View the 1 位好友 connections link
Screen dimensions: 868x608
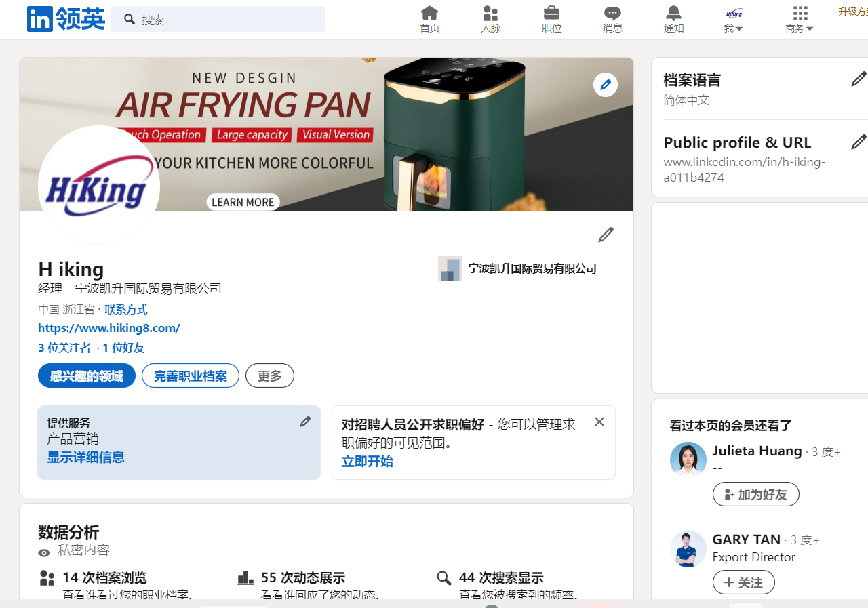[123, 348]
